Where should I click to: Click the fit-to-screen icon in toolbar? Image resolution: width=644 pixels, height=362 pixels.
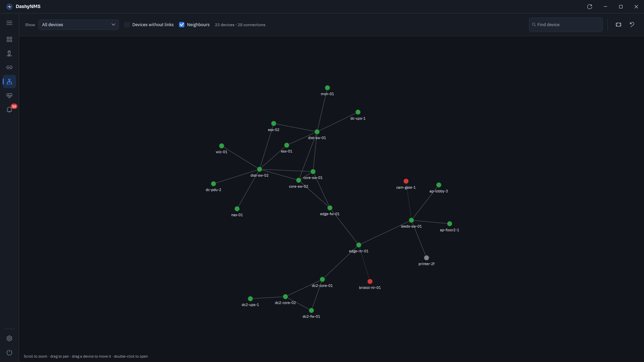619,24
